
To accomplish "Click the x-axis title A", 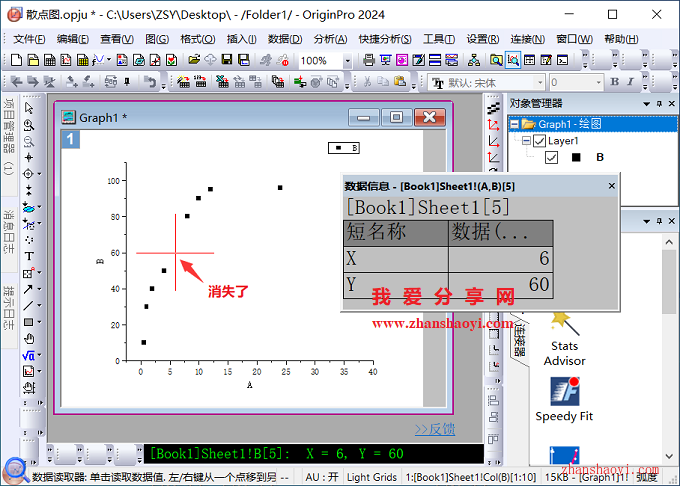I will coord(249,385).
